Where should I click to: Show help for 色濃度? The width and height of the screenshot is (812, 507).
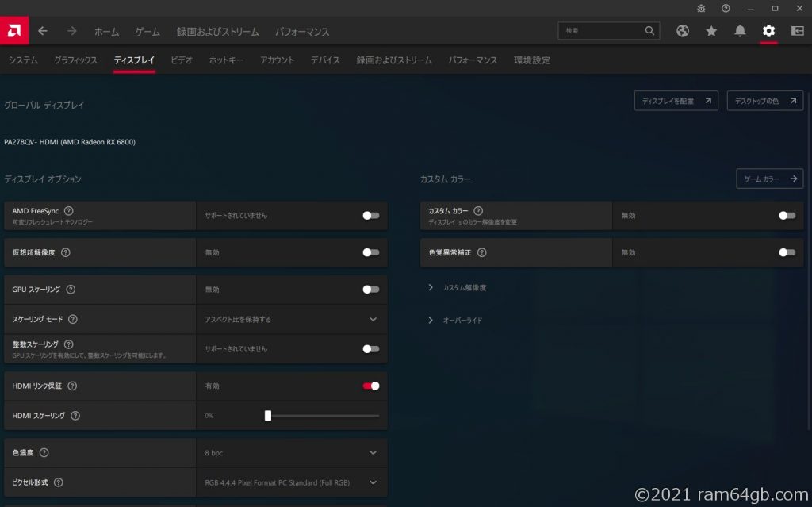[44, 452]
